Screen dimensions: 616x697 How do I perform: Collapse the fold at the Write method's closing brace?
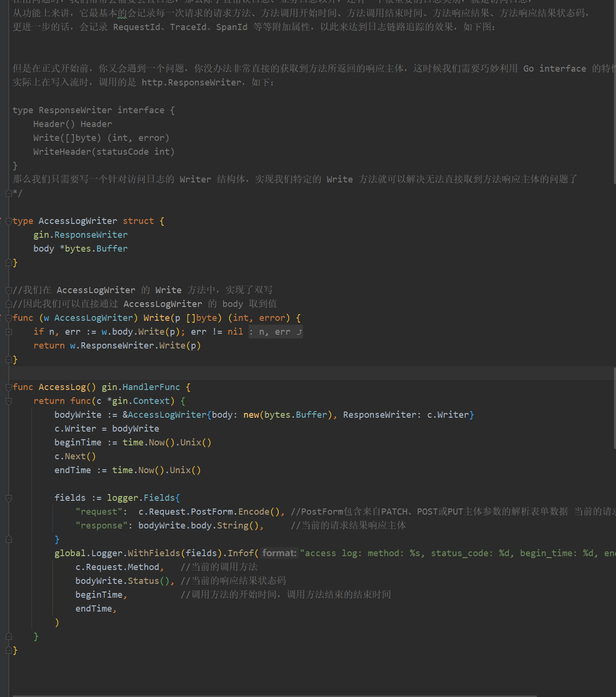[9, 359]
